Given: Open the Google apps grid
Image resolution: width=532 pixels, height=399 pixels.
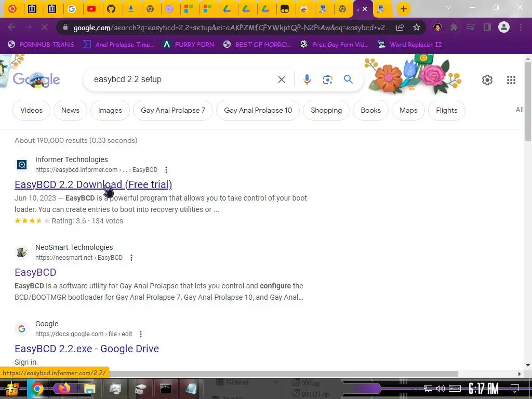Looking at the screenshot, I should pyautogui.click(x=511, y=79).
